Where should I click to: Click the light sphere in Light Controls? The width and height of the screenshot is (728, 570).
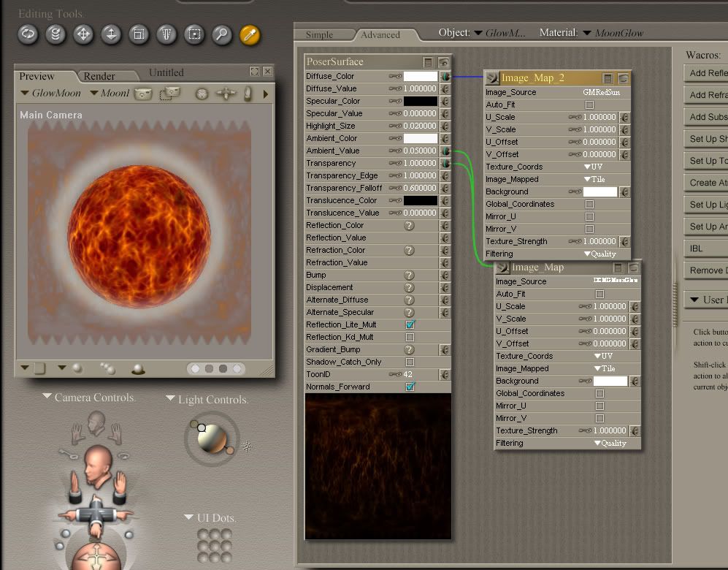[211, 437]
